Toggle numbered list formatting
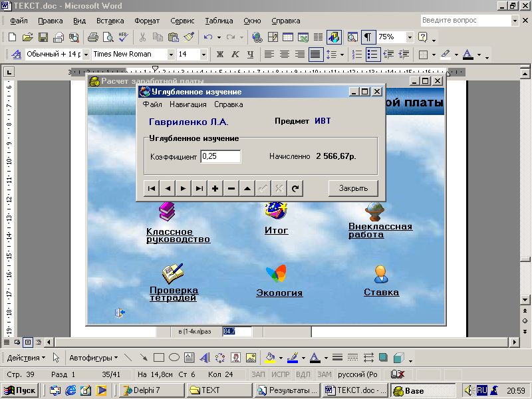This screenshot has height=399, width=532. [x=357, y=55]
